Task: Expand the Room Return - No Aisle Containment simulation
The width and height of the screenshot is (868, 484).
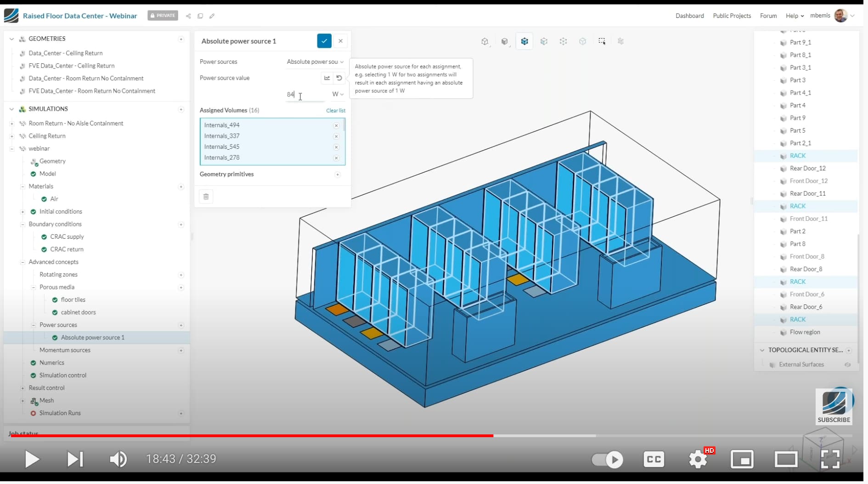Action: [x=12, y=124]
